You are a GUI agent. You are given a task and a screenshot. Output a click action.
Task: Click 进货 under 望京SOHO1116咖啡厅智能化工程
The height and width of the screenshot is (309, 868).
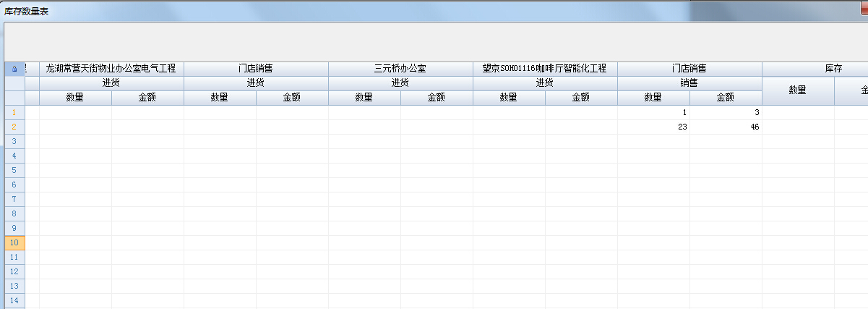(545, 83)
